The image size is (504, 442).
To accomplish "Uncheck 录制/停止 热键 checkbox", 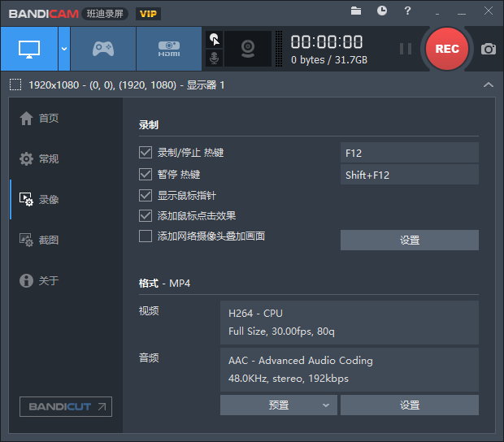I will tap(146, 153).
